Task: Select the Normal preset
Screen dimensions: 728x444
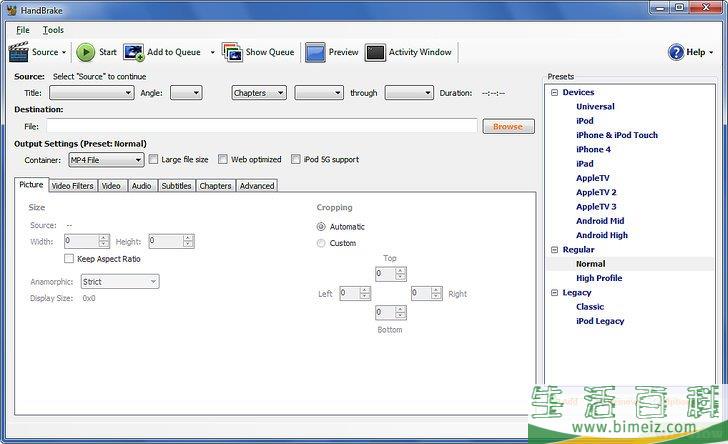Action: tap(591, 264)
